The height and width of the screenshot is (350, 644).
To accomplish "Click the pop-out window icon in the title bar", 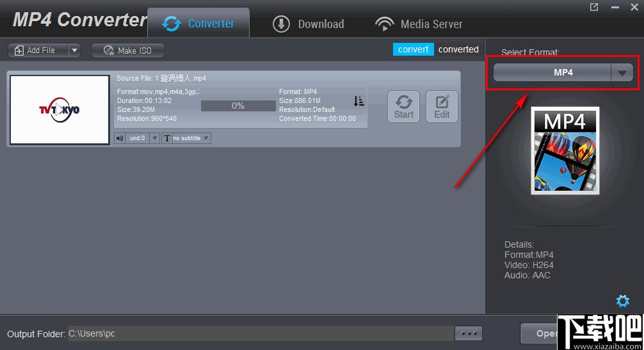I will click(x=594, y=7).
